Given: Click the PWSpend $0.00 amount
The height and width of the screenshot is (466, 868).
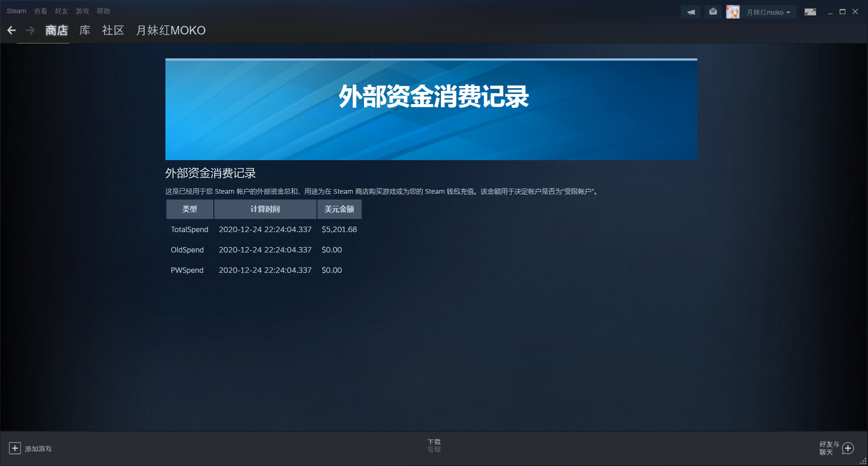Looking at the screenshot, I should (332, 270).
